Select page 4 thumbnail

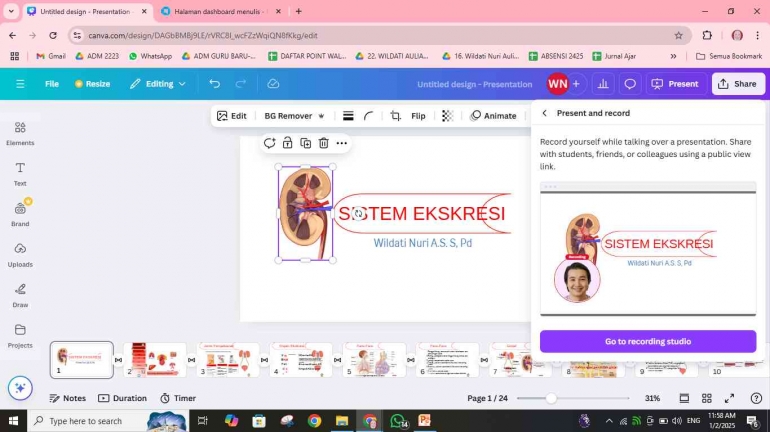[301, 360]
